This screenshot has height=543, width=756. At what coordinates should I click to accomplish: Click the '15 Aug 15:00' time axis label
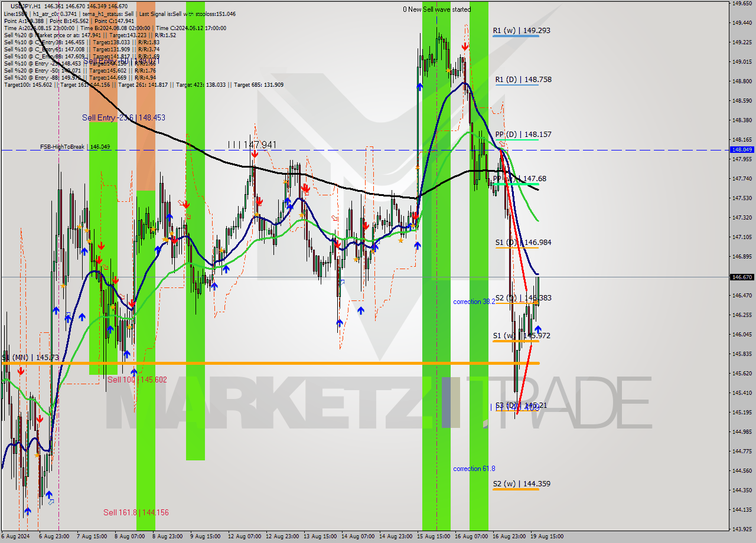[x=434, y=537]
